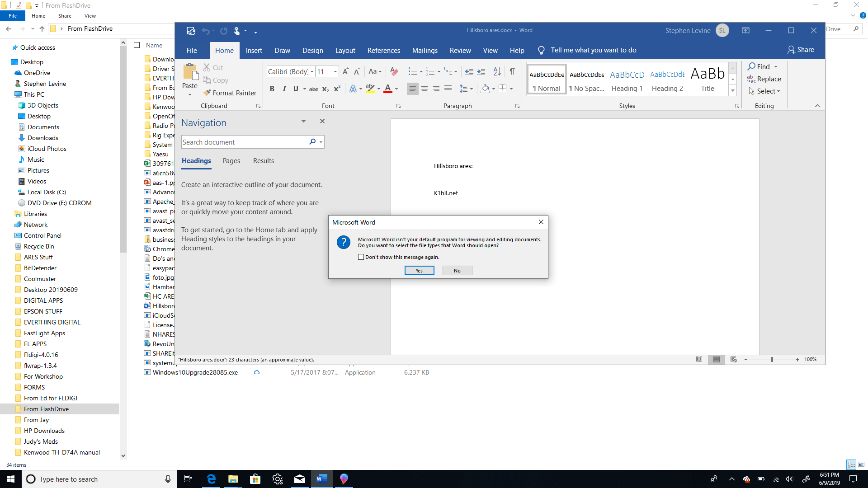Image resolution: width=868 pixels, height=488 pixels.
Task: Click Yes in Microsoft Word dialog
Action: pyautogui.click(x=419, y=271)
